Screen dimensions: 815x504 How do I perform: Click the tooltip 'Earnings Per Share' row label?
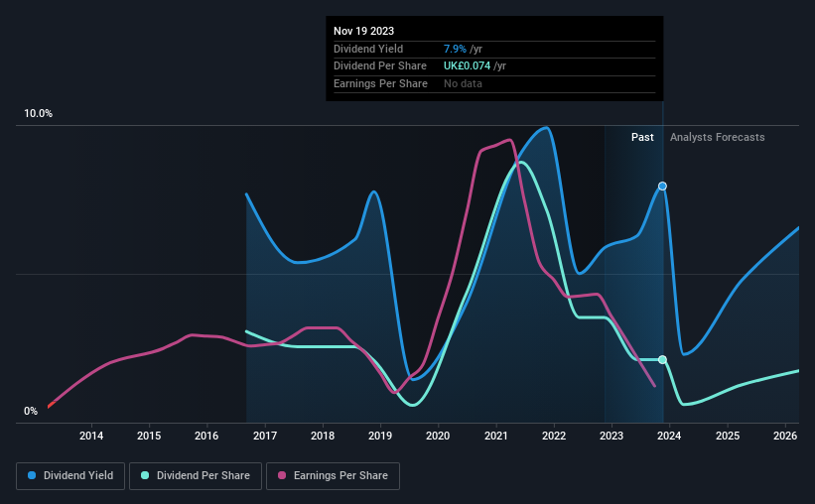[x=380, y=83]
